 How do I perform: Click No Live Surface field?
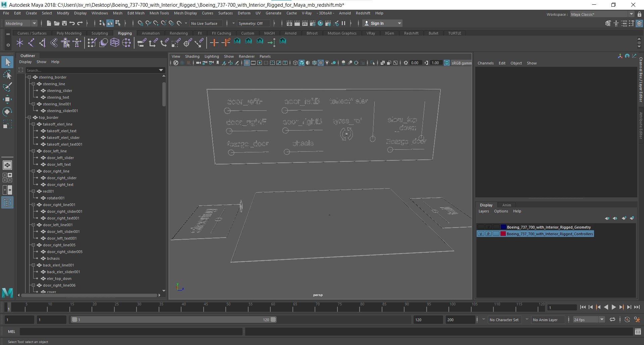(x=206, y=23)
